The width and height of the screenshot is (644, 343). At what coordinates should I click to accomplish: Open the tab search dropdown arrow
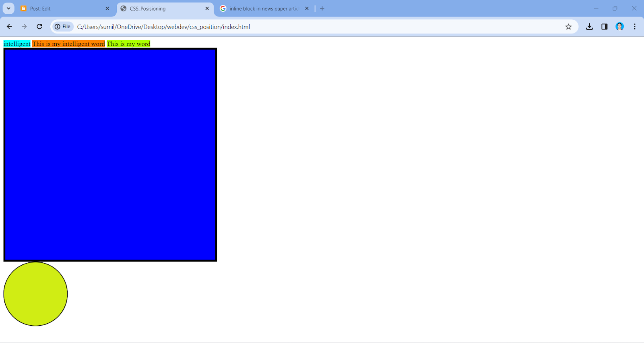pyautogui.click(x=8, y=8)
